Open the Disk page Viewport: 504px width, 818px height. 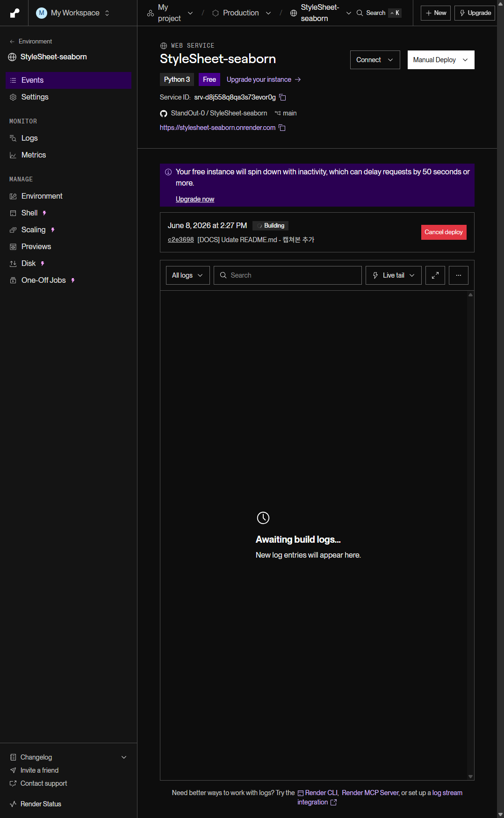pyautogui.click(x=68, y=264)
